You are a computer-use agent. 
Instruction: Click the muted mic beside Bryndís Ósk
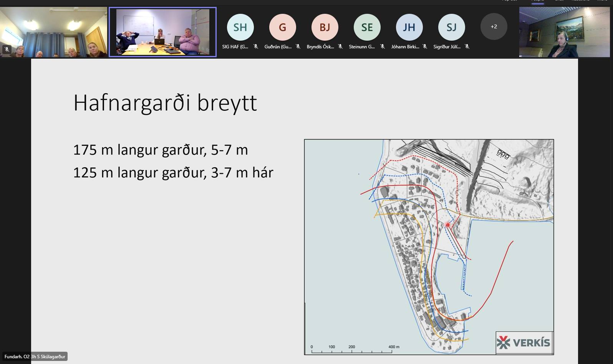point(340,47)
